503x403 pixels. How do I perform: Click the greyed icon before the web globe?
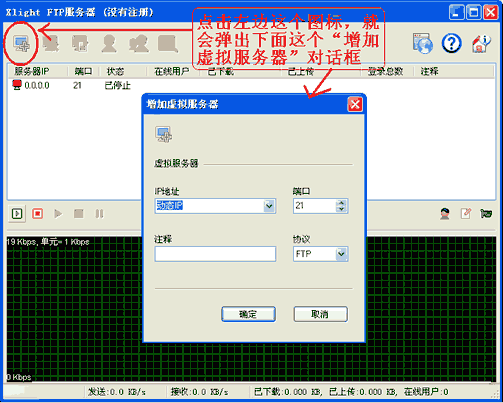(167, 44)
